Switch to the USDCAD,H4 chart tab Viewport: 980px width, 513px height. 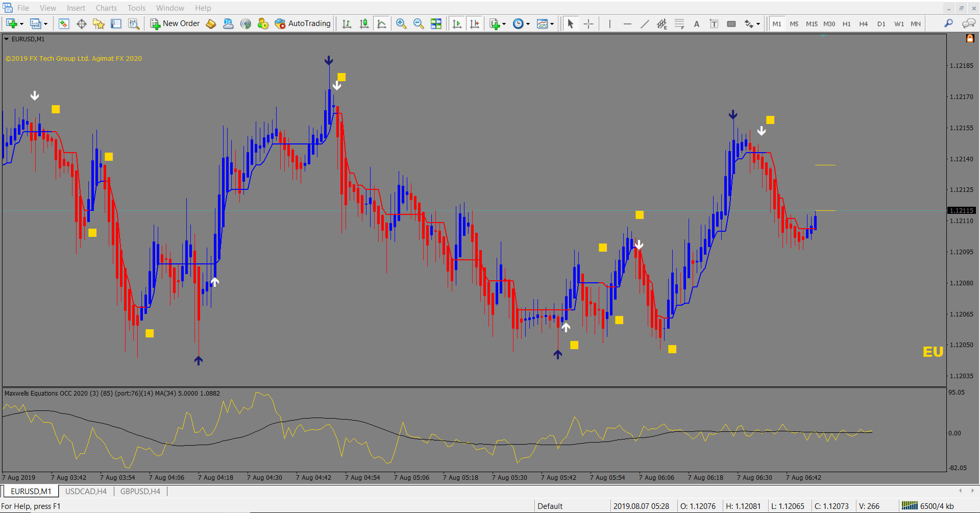tap(86, 491)
